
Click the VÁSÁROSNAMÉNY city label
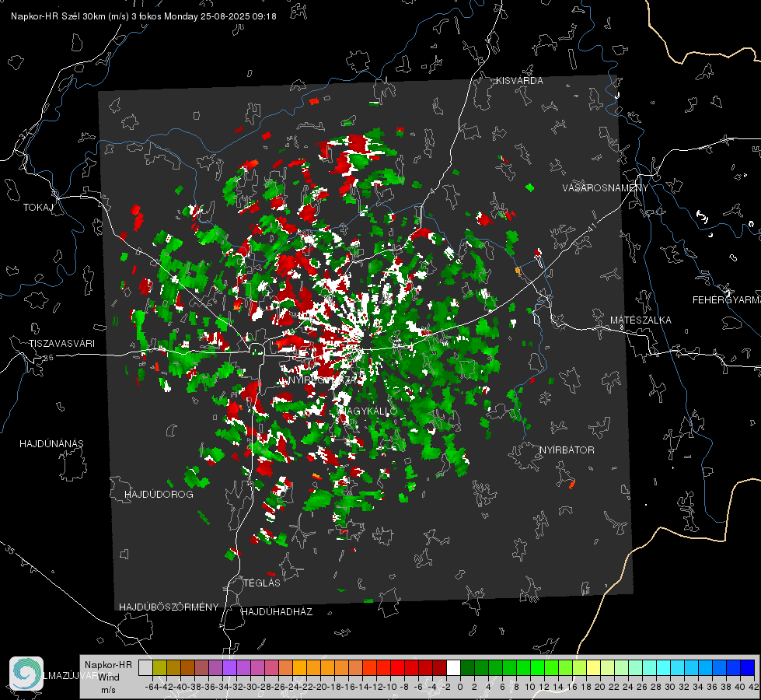tap(606, 188)
